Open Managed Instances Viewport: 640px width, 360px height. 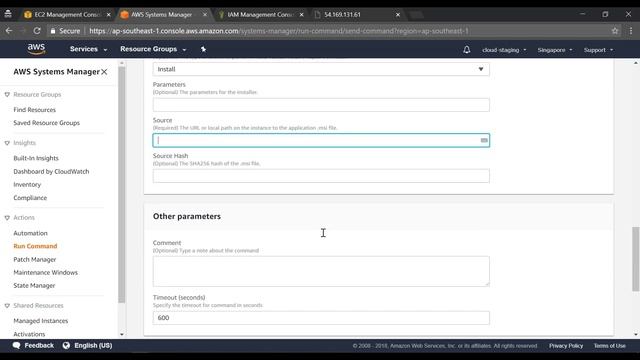[40, 321]
